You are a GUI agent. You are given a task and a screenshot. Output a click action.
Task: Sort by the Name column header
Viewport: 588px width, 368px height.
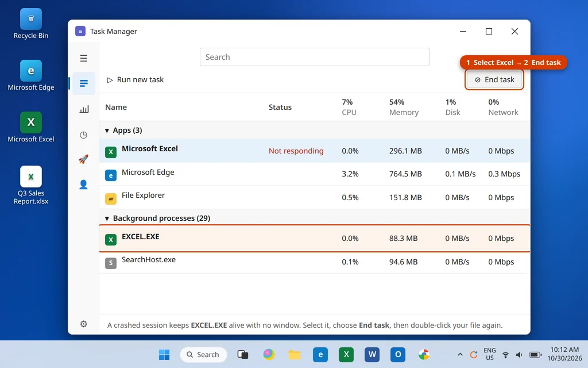(116, 108)
